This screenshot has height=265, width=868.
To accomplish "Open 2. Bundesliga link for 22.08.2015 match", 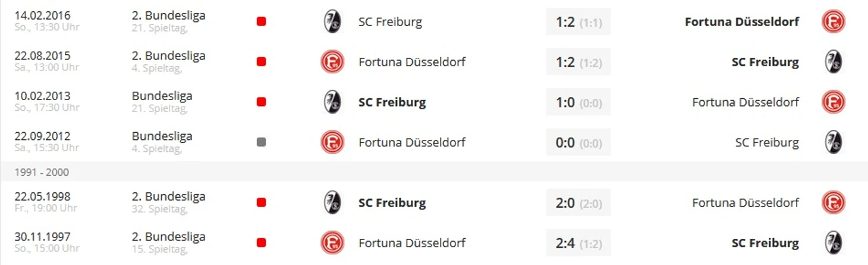I will coord(169,56).
